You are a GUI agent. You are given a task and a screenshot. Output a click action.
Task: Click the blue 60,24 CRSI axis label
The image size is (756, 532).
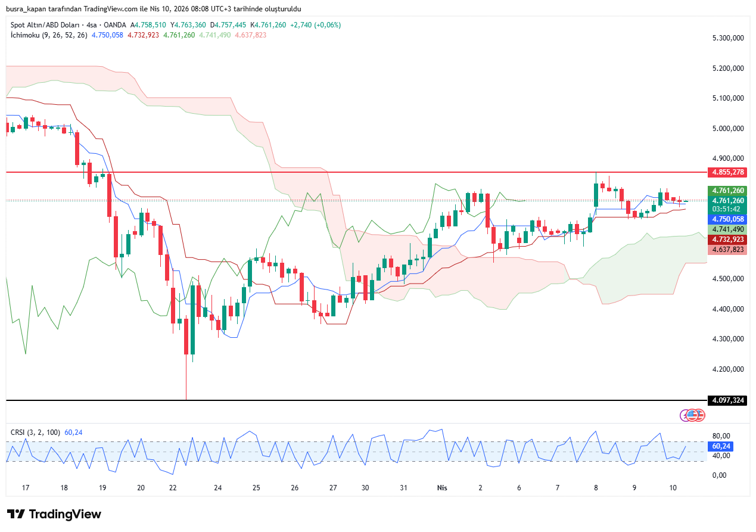721,446
